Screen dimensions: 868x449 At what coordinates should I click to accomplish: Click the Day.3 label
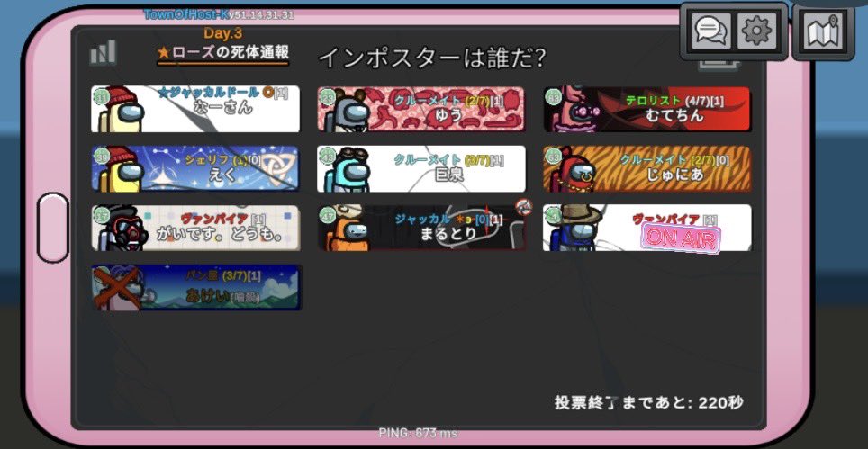[223, 33]
